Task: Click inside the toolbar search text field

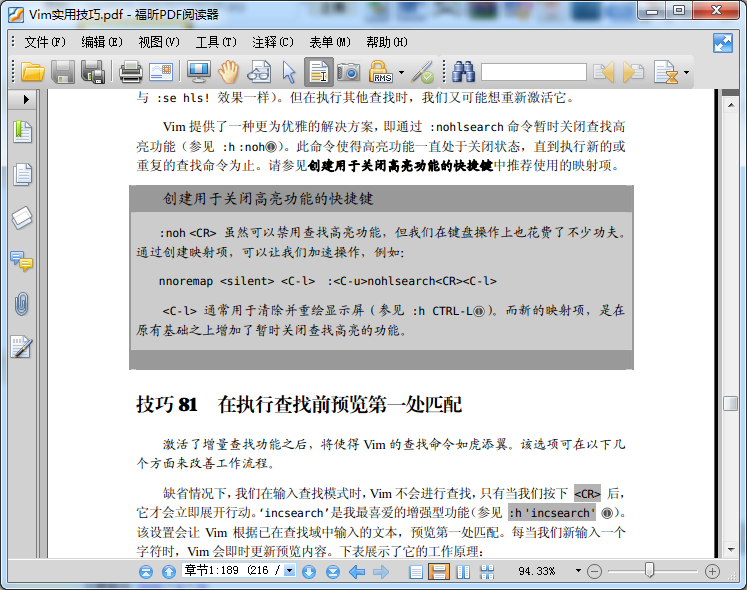Action: tap(534, 72)
